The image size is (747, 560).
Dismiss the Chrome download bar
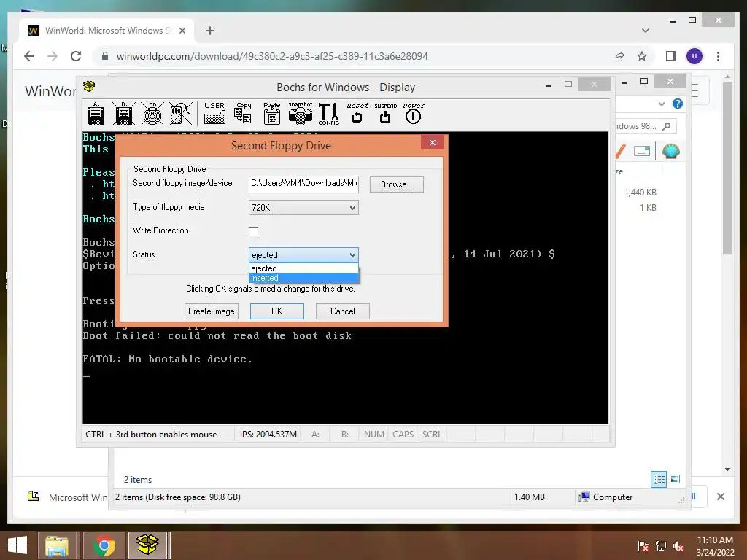tap(721, 497)
